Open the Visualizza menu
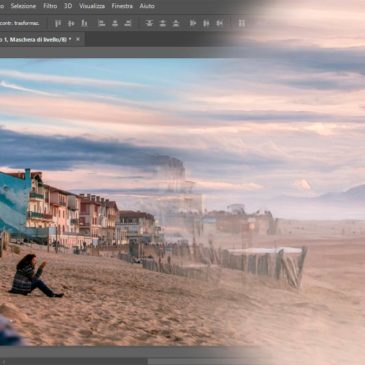The width and height of the screenshot is (365, 365). pos(92,6)
